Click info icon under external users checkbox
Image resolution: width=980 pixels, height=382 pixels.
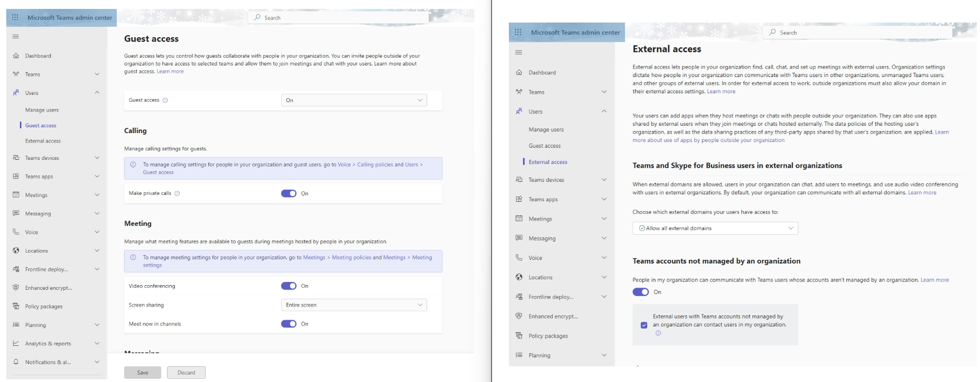tap(658, 333)
